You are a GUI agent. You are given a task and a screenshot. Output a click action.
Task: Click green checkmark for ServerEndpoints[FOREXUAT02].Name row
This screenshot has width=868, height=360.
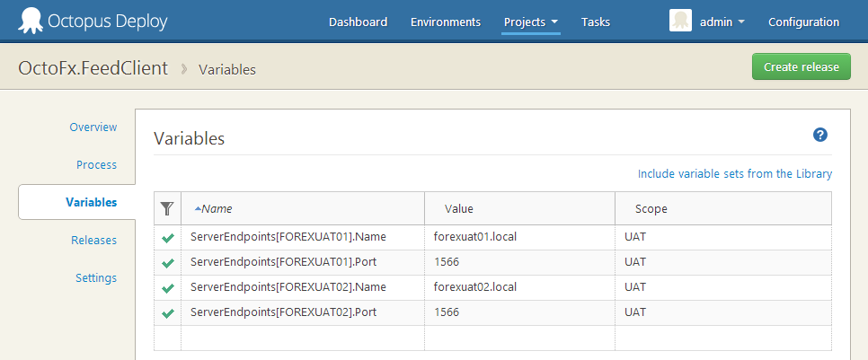pos(168,288)
